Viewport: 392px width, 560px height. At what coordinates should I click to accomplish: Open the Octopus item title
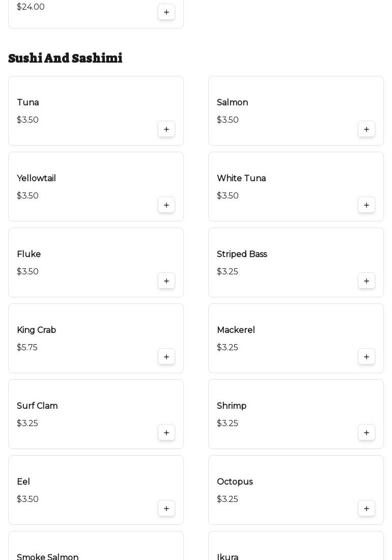(235, 482)
